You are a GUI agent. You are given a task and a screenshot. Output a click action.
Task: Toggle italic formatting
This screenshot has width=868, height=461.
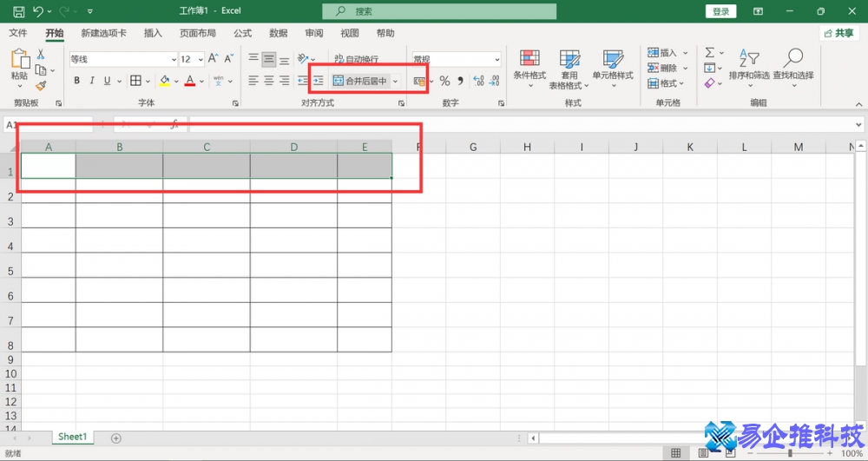92,81
